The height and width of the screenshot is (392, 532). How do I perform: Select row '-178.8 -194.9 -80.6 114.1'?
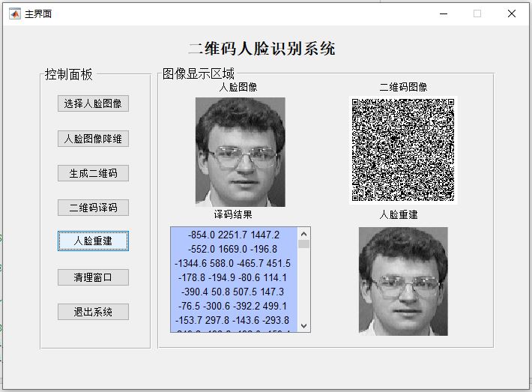tap(234, 277)
